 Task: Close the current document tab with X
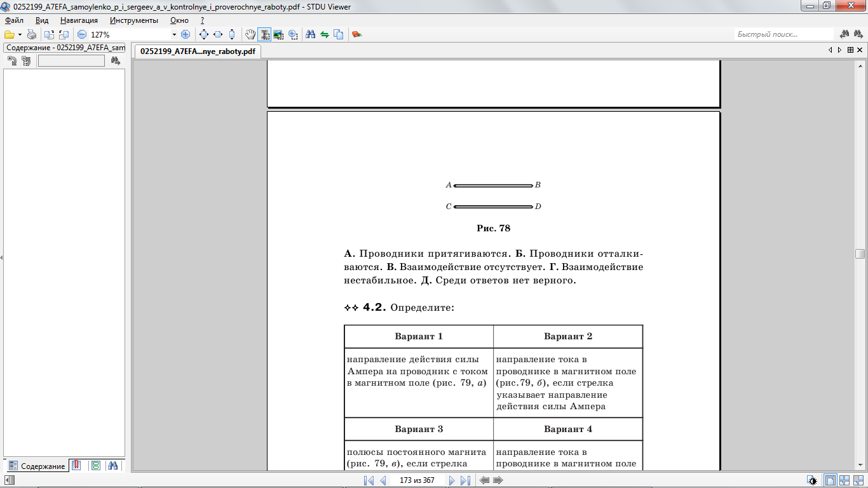click(x=860, y=50)
